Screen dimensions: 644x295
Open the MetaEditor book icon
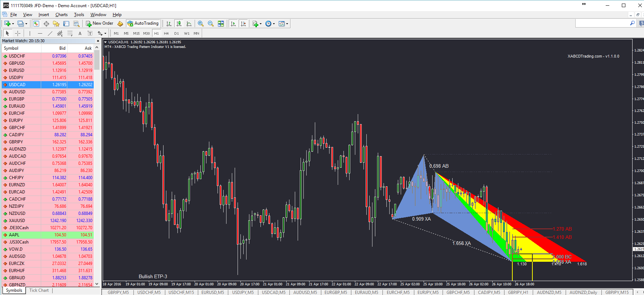coord(120,24)
